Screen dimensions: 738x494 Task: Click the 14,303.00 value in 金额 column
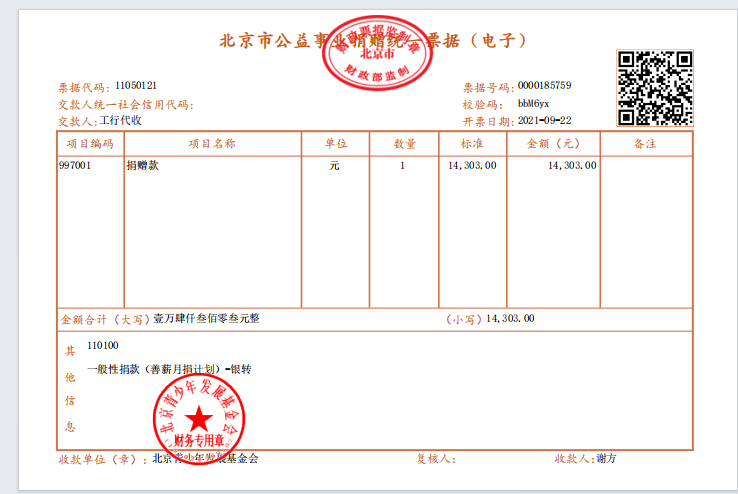[x=572, y=166]
